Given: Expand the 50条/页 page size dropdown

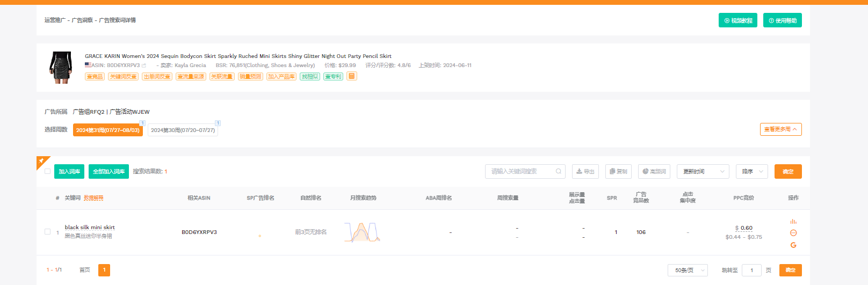Looking at the screenshot, I should 688,270.
